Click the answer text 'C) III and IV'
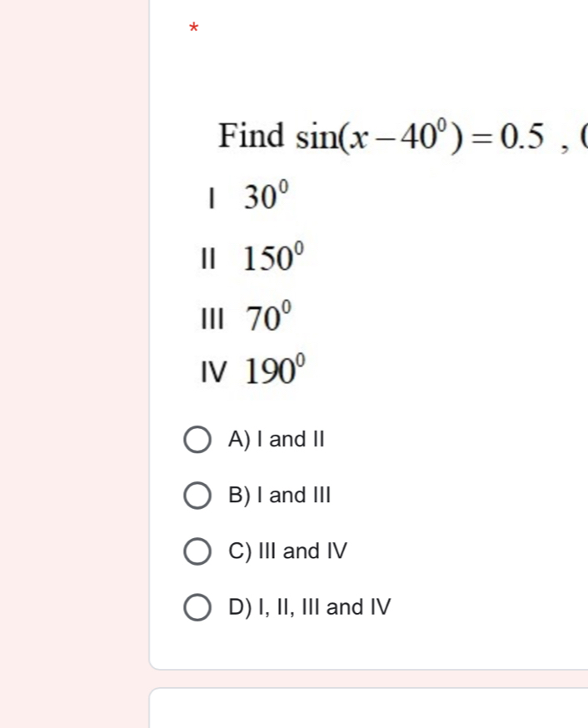Screen dimensions: 588x728 click(x=289, y=551)
